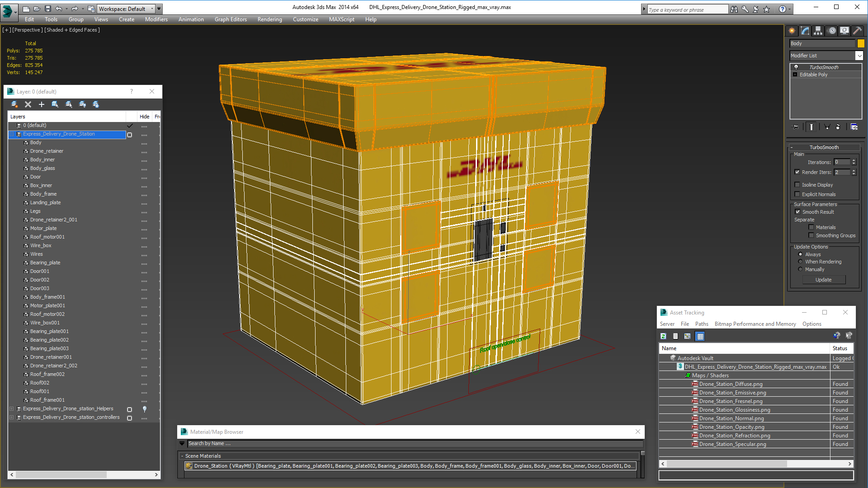This screenshot has width=868, height=488.
Task: Open the Hierarchy command panel tab
Action: tap(818, 31)
